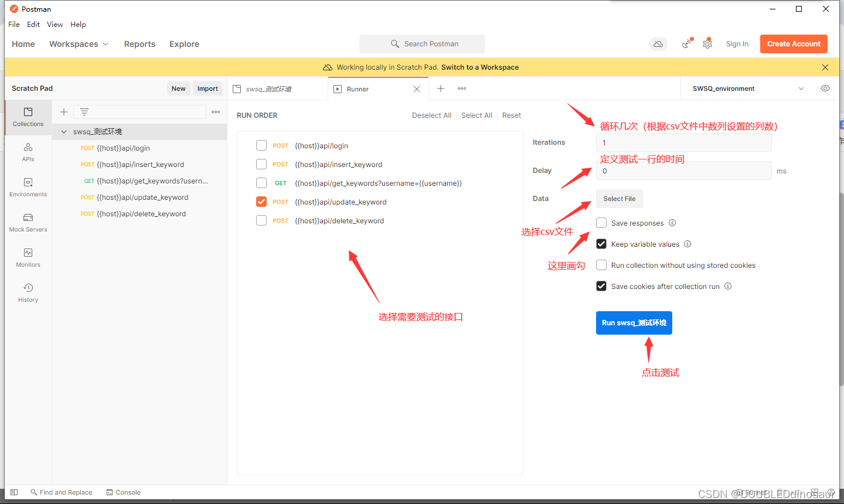Open the Monitors sidebar panel
Viewport: 844px width, 504px height.
[28, 257]
